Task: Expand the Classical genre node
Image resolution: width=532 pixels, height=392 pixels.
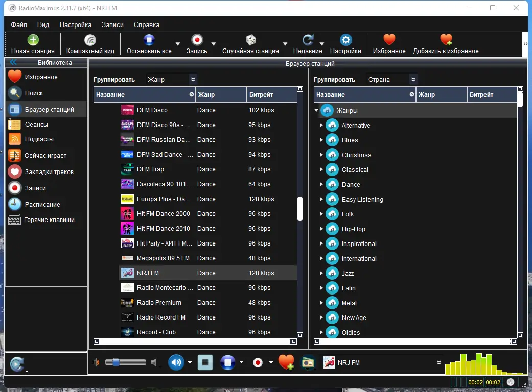Action: coord(321,169)
